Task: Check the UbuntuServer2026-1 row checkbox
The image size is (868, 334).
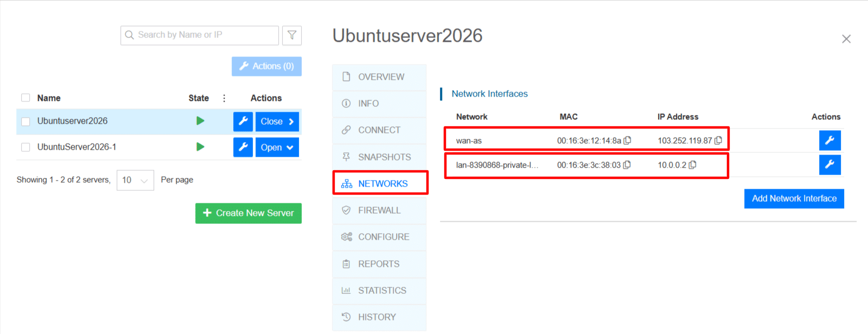Action: pyautogui.click(x=25, y=147)
